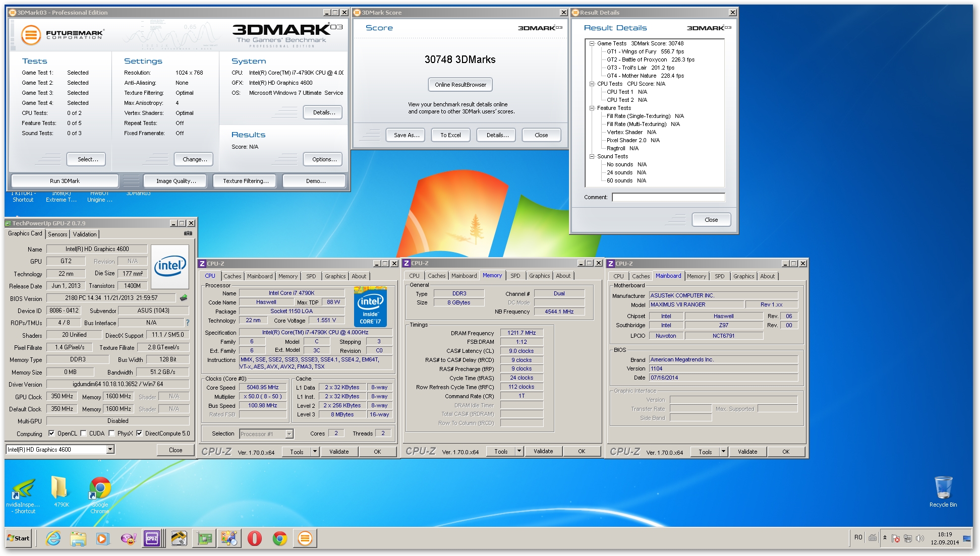Open the Recycle Bin
The height and width of the screenshot is (556, 980).
pyautogui.click(x=943, y=492)
